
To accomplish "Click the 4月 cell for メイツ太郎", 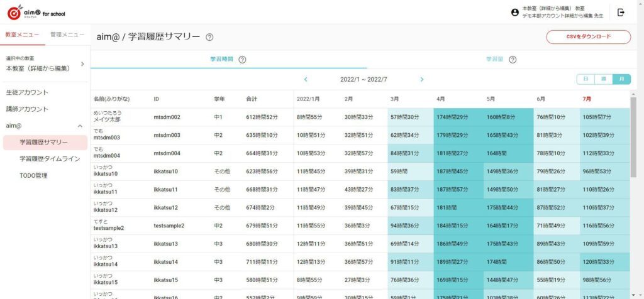I will pyautogui.click(x=457, y=117).
